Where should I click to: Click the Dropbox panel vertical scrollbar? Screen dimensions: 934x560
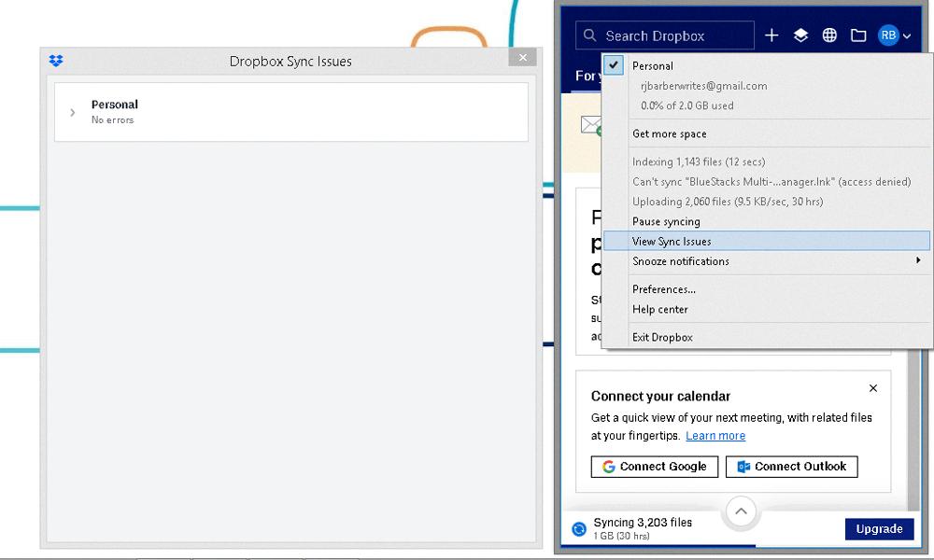(912, 428)
